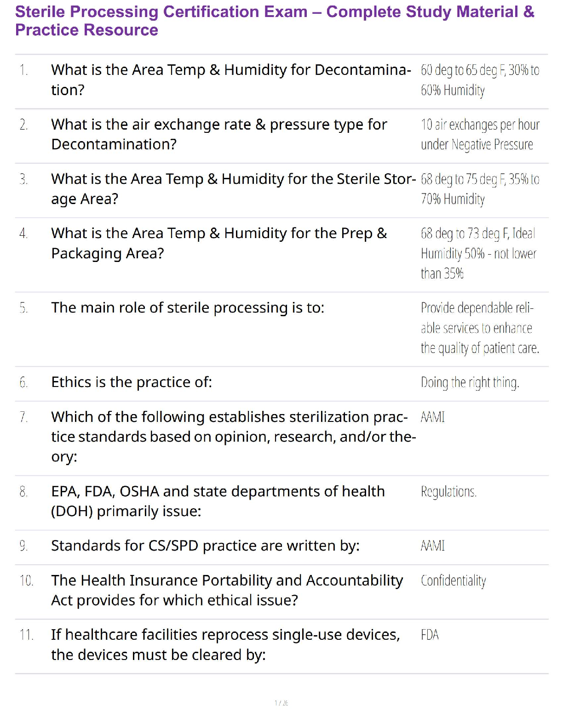
Task: Select the Decontamination temp and humidity question
Action: click(230, 80)
